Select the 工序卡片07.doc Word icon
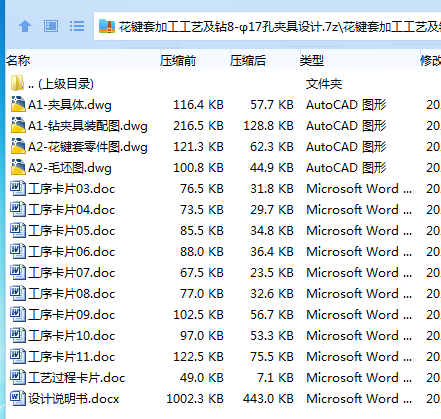The image size is (441, 419). pyautogui.click(x=18, y=272)
